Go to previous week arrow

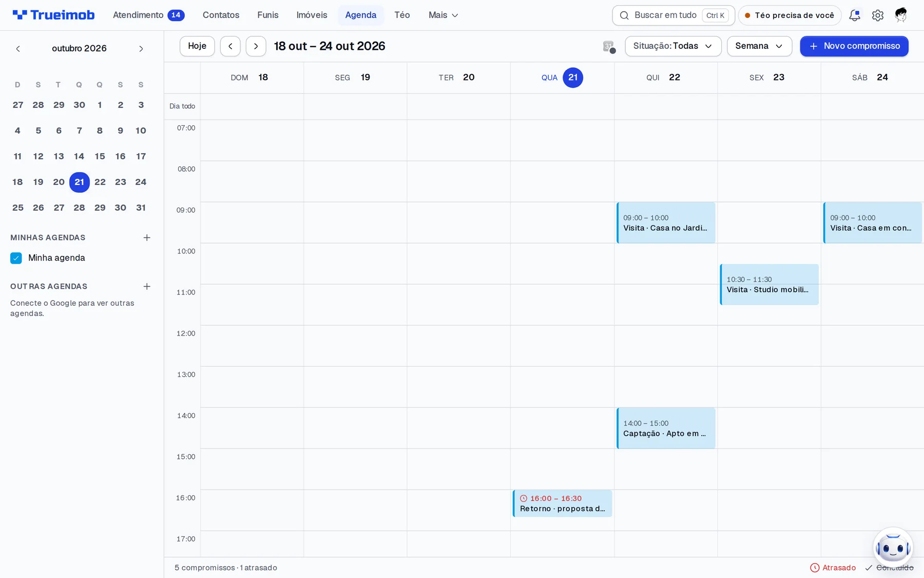[x=230, y=46]
